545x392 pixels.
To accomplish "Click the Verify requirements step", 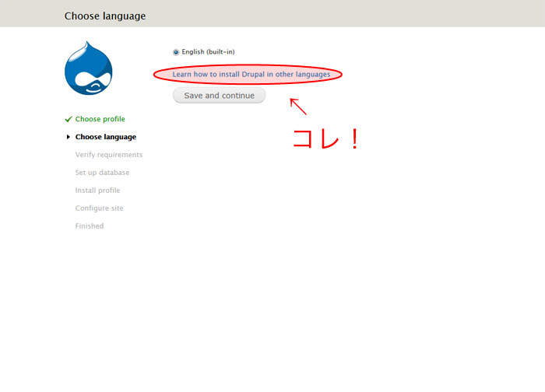I will pyautogui.click(x=108, y=155).
